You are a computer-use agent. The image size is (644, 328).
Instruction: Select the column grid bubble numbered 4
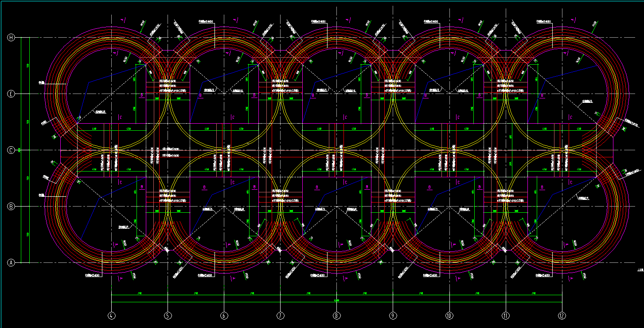click(111, 316)
